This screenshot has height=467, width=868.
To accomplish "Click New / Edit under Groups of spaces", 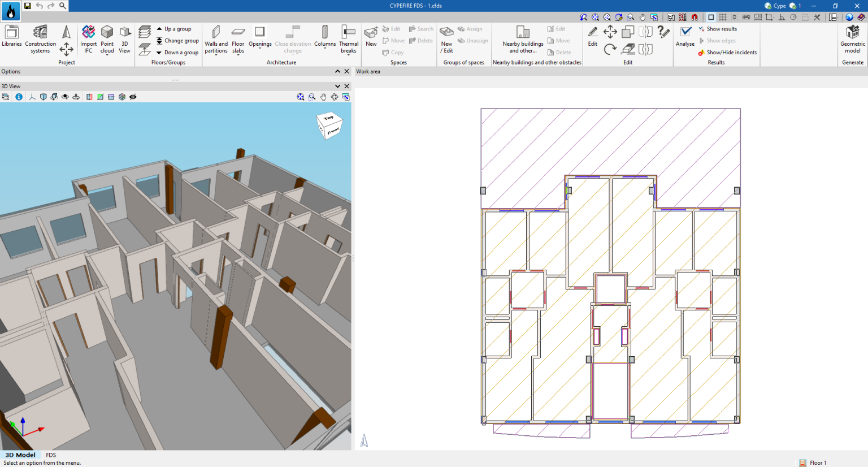I will tap(446, 40).
